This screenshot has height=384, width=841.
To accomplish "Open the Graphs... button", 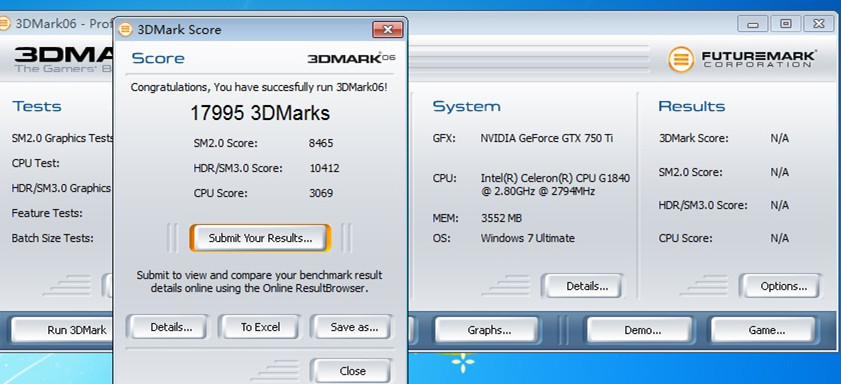I will pyautogui.click(x=489, y=330).
